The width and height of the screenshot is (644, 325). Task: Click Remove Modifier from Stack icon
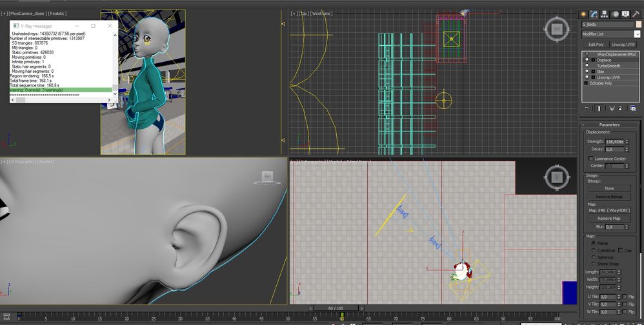tap(620, 108)
